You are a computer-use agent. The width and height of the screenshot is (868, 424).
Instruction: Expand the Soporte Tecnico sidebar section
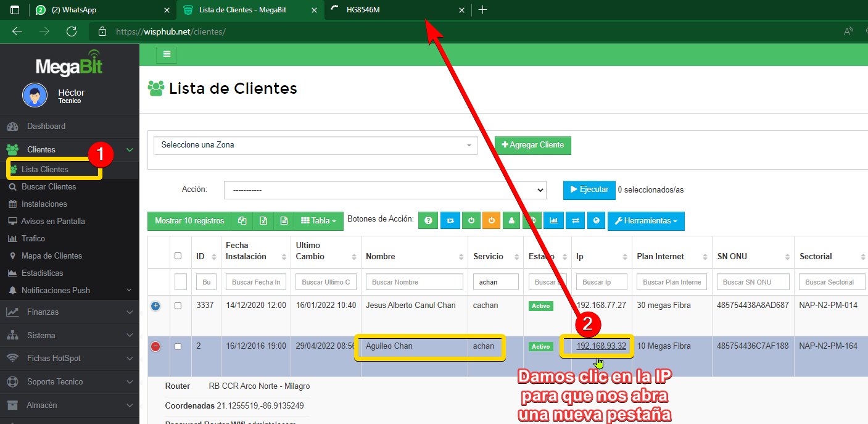(x=69, y=381)
